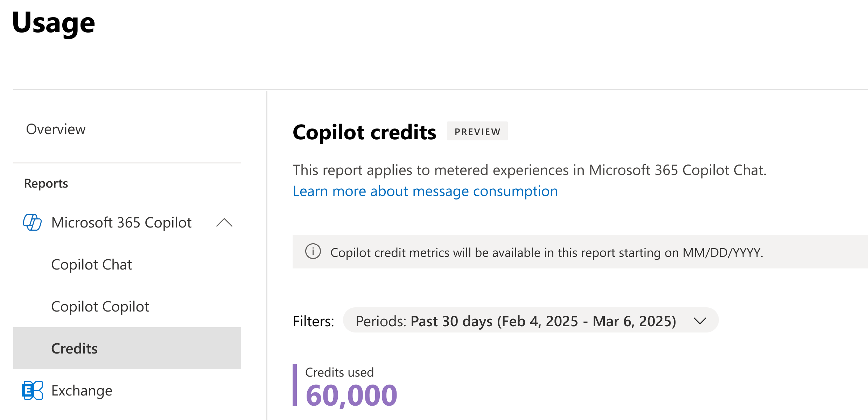Click the Reports section header
The width and height of the screenshot is (868, 420).
pyautogui.click(x=46, y=183)
